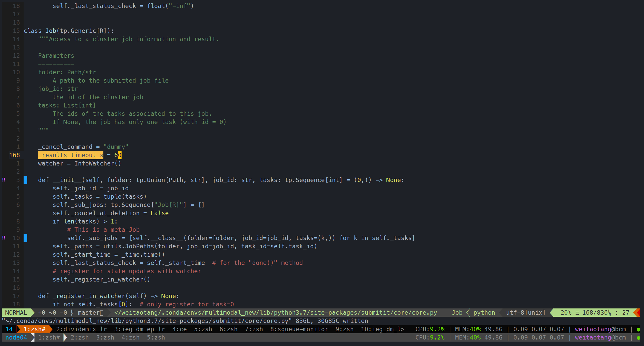
Task: Click the core.py file path in statusline
Action: 276,313
